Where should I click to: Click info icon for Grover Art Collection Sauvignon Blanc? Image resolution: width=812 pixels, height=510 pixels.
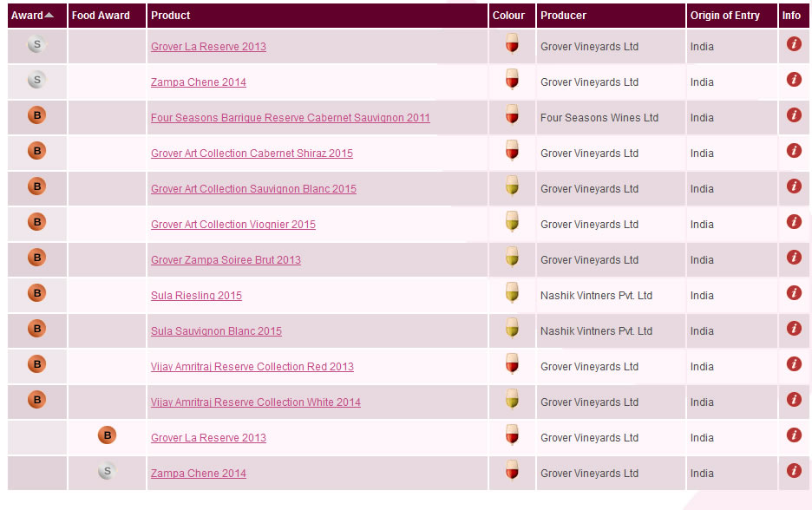pyautogui.click(x=794, y=186)
